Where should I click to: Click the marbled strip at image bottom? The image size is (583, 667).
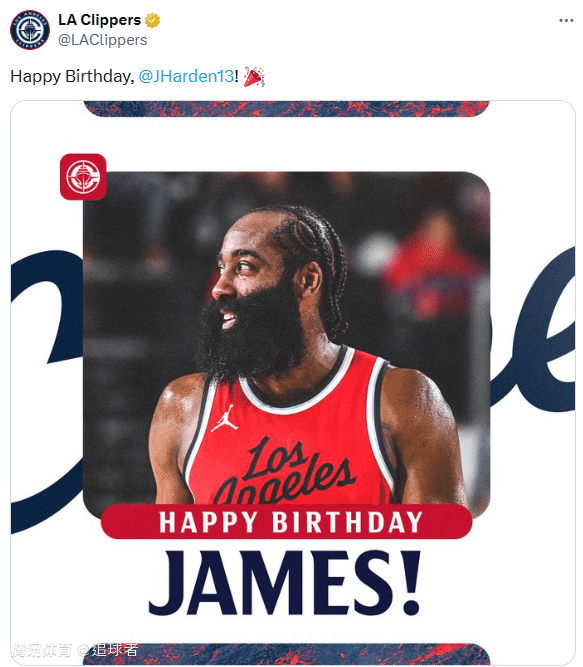(287, 654)
